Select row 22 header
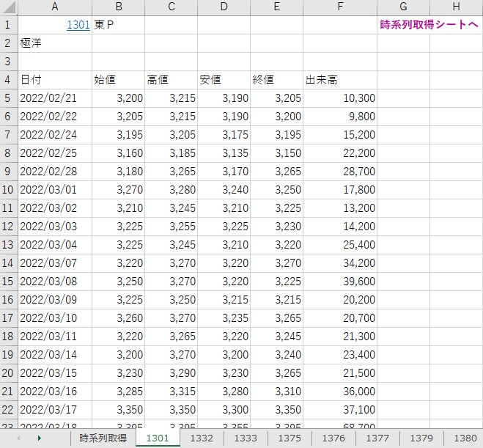 pyautogui.click(x=9, y=410)
